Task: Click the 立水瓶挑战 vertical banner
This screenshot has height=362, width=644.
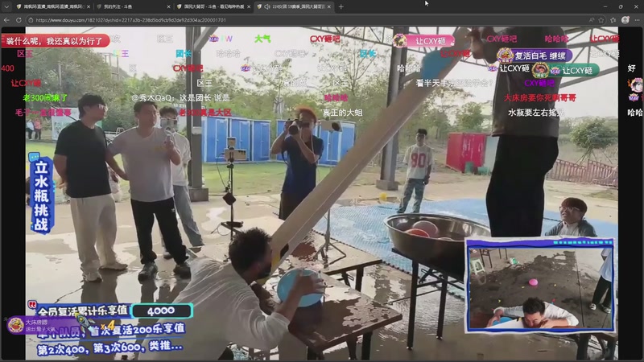Action: 41,195
